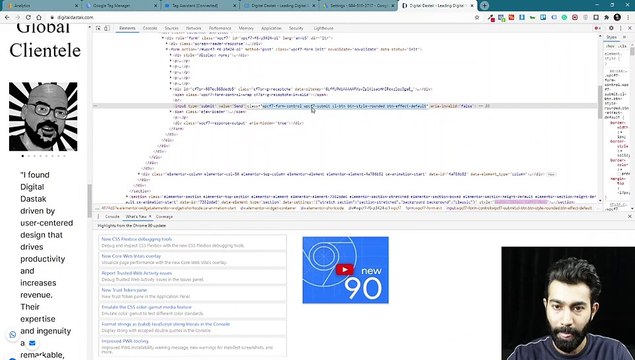This screenshot has height=360, width=635.
Task: Select the wpcf7-response-output div row
Action: coord(239,123)
